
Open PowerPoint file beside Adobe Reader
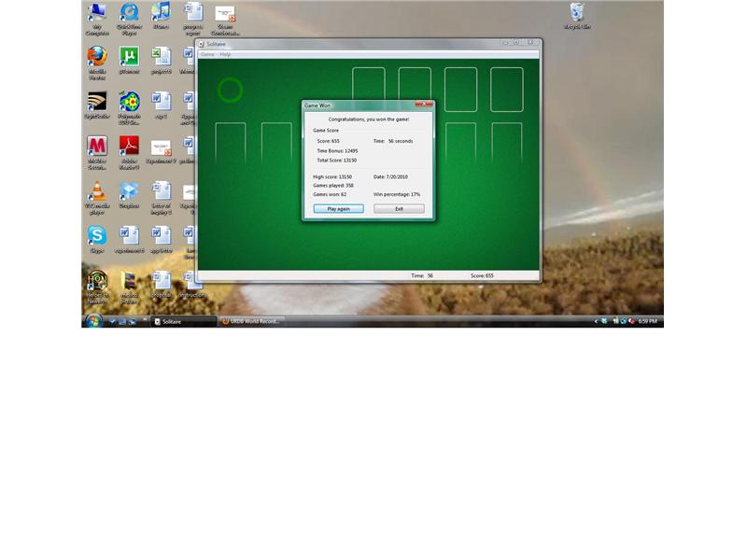pyautogui.click(x=161, y=150)
